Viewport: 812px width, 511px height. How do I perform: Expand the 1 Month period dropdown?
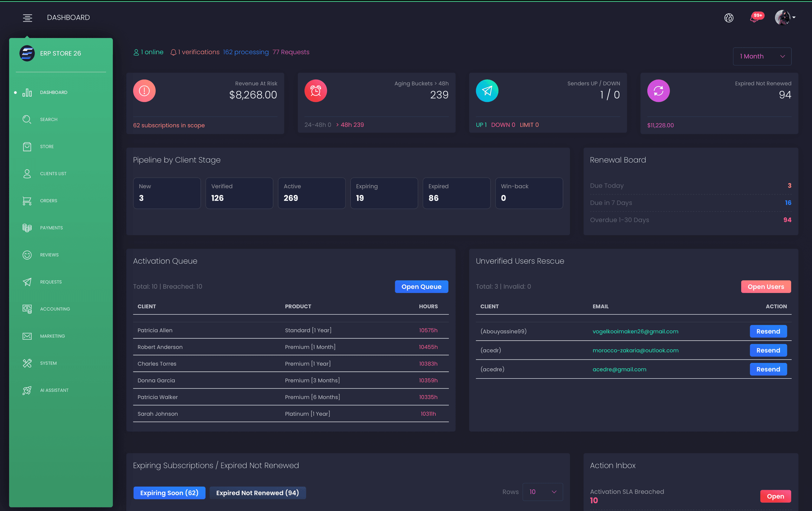click(762, 56)
